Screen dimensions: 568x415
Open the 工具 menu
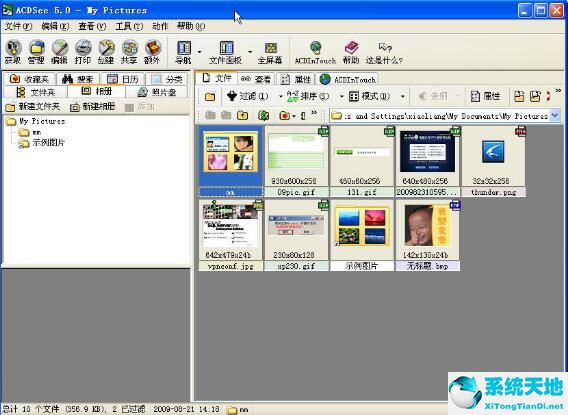point(129,26)
